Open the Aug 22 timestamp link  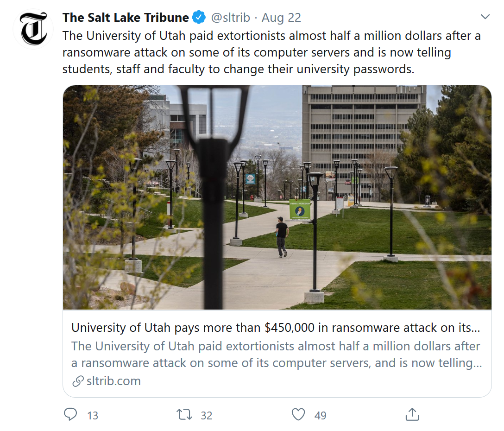pos(281,18)
